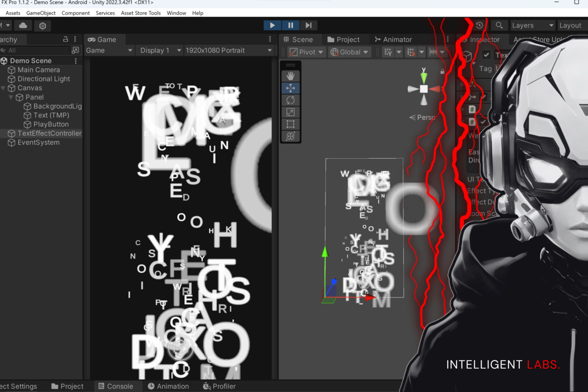Open the Window menu
Image resolution: width=588 pixels, height=392 pixels.
[x=176, y=13]
